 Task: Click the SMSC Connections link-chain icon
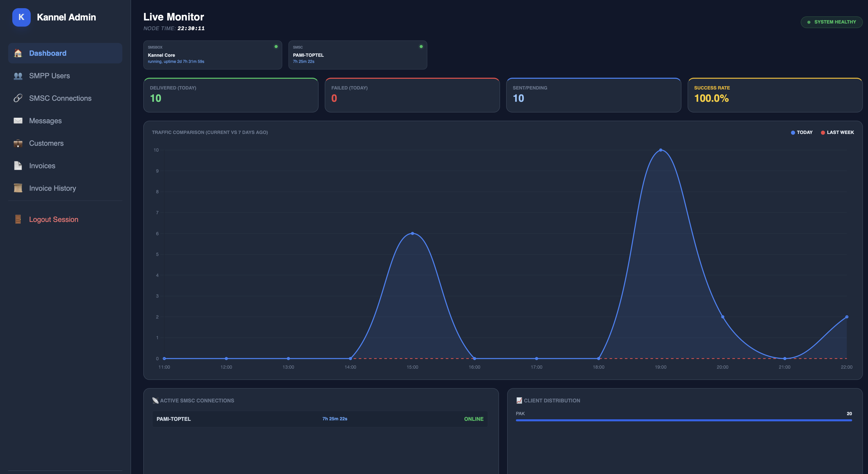coord(18,98)
